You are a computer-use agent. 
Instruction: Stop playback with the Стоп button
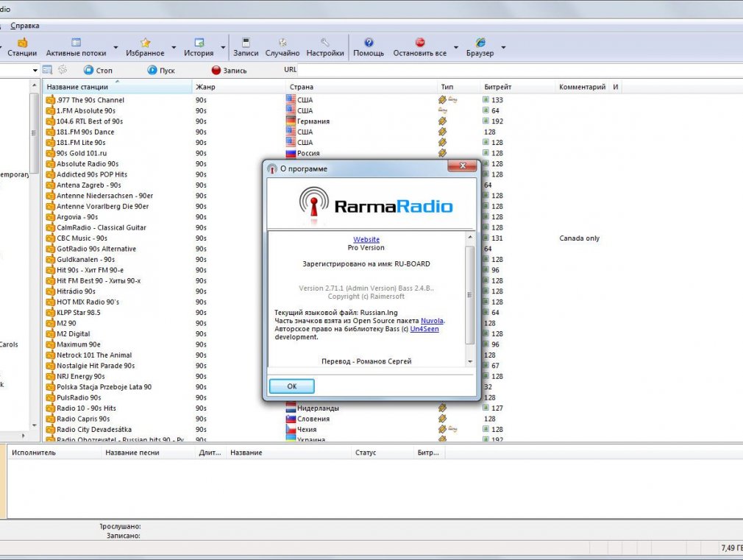(98, 70)
